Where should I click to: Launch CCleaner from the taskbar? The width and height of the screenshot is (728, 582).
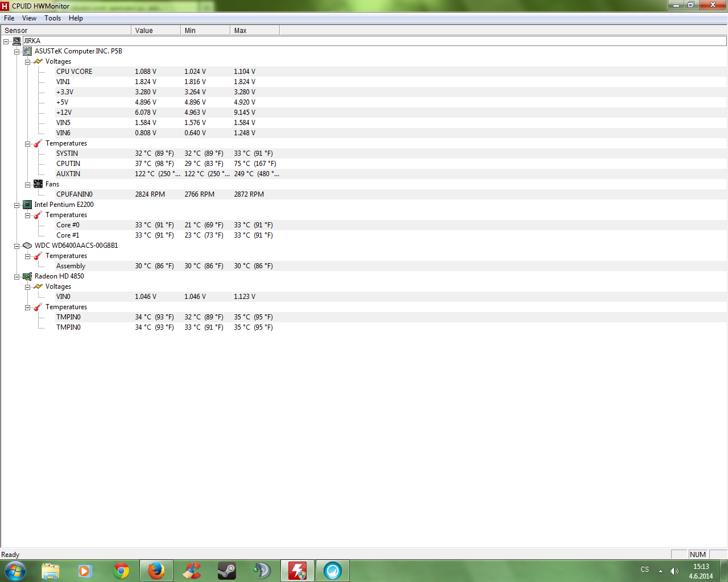click(x=192, y=571)
